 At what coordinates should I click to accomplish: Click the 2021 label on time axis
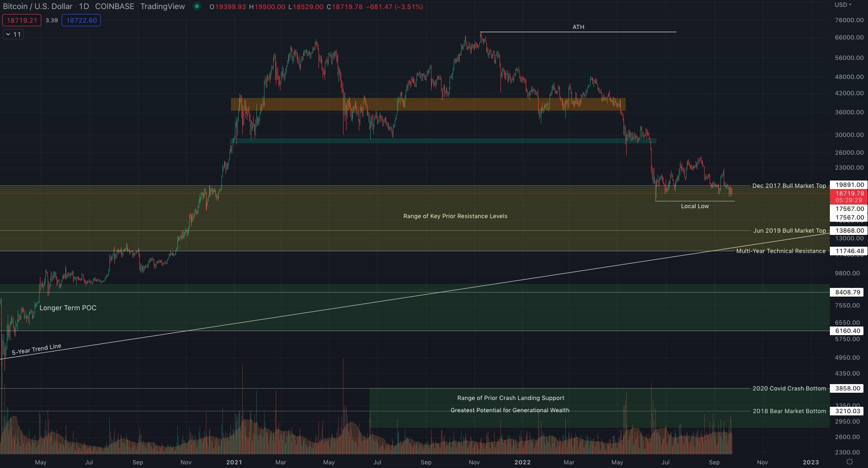tap(234, 462)
